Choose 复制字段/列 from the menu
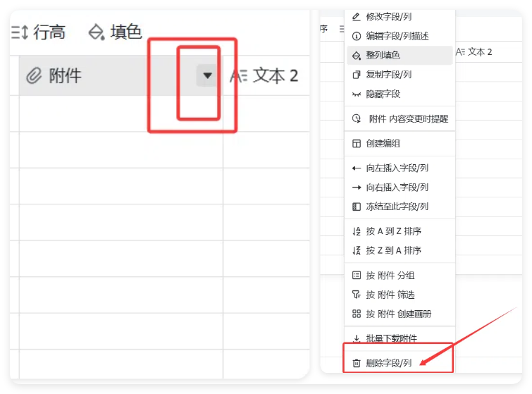The height and width of the screenshot is (394, 532). click(400, 74)
